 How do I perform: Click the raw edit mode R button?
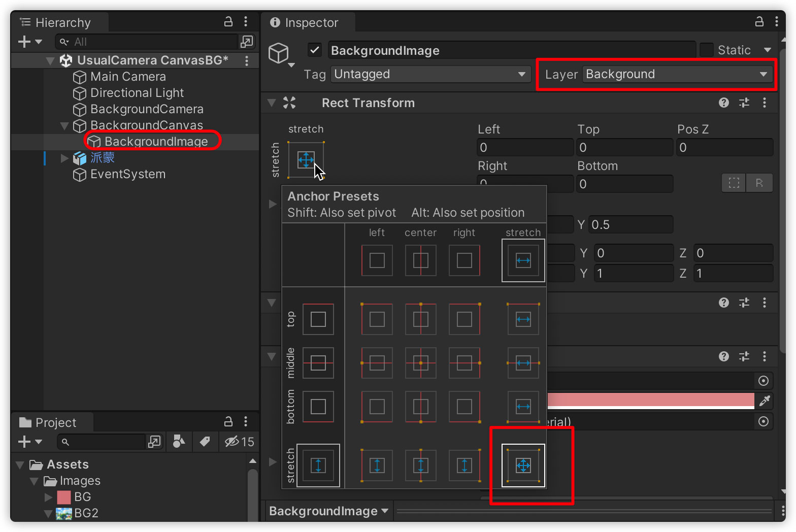tap(759, 183)
